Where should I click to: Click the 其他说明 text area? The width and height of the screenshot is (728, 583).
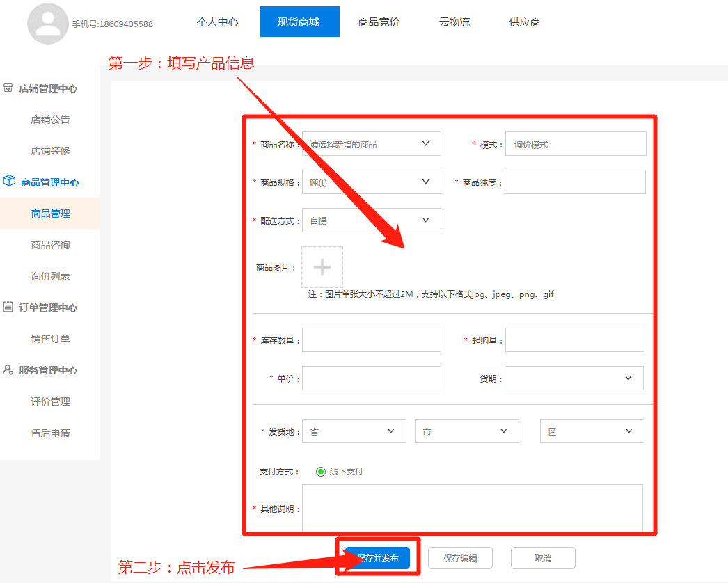[x=473, y=509]
